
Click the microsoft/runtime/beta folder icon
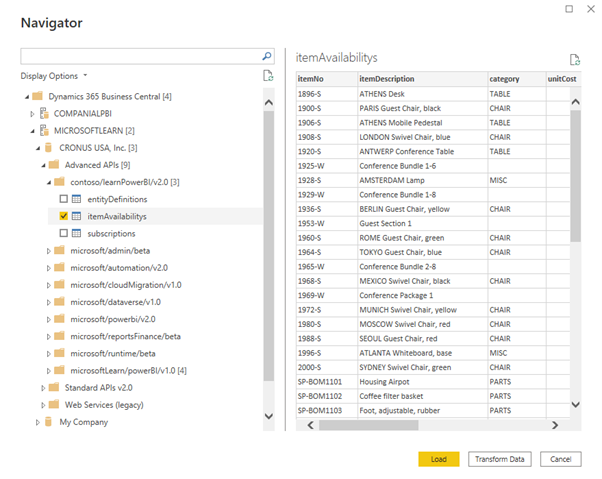(59, 353)
